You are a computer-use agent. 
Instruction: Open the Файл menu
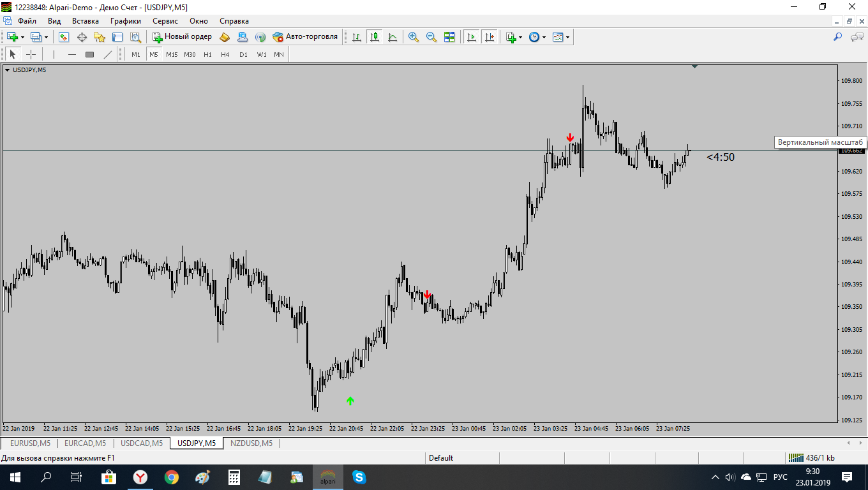[x=27, y=21]
